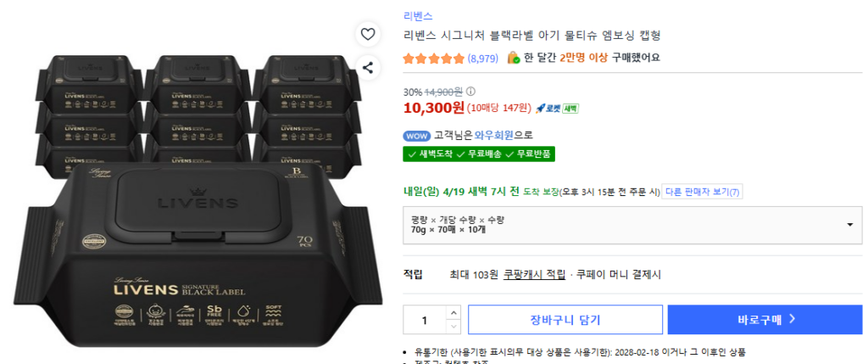The image size is (868, 364).
Task: Click the green 새벽도착 무료배송 무료반품 badge
Action: pyautogui.click(x=478, y=154)
